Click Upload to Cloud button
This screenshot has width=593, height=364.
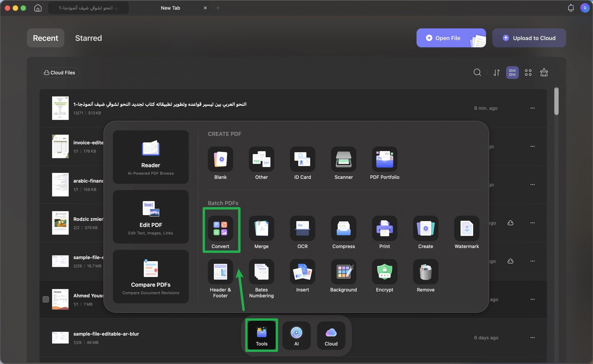point(529,38)
